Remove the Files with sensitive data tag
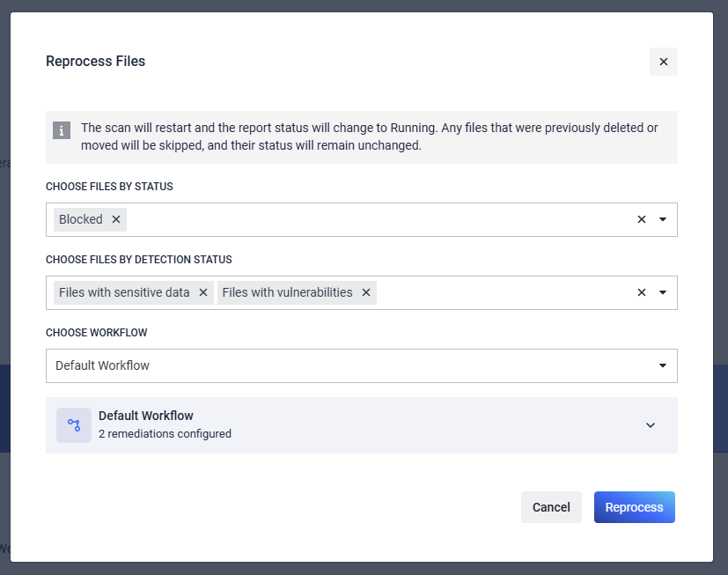Viewport: 728px width, 575px height. tap(203, 292)
